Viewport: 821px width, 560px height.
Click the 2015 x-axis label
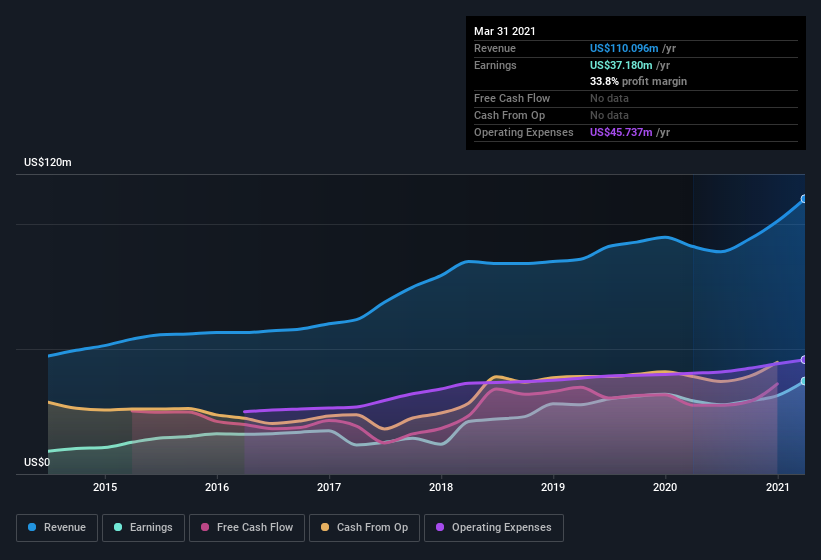pyautogui.click(x=105, y=487)
